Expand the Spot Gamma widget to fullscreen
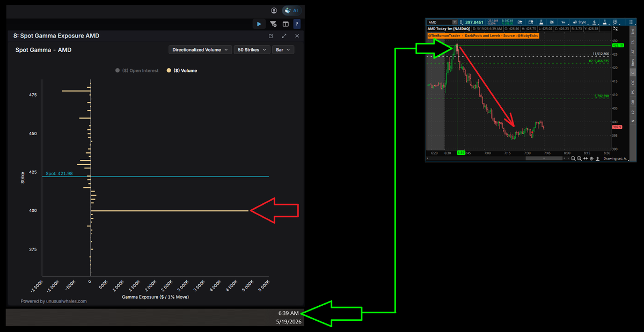Viewport: 644px width, 332px height. [284, 36]
